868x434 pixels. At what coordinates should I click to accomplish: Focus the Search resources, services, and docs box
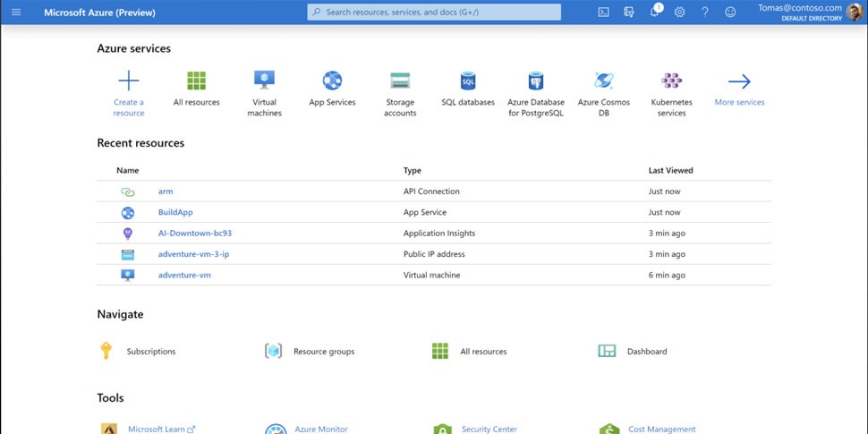434,13
